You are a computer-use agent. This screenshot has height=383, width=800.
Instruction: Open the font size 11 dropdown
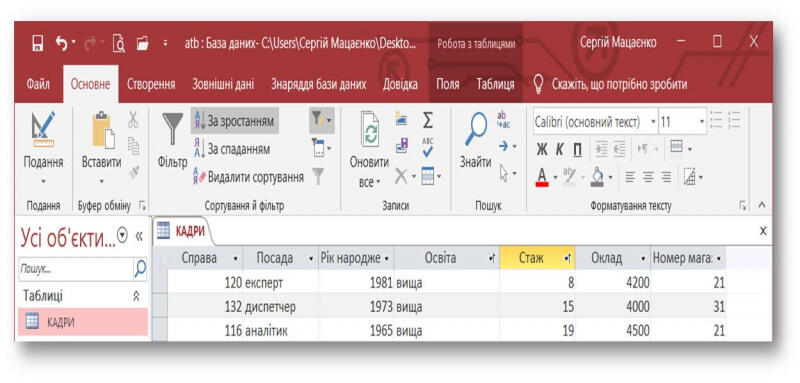click(702, 123)
